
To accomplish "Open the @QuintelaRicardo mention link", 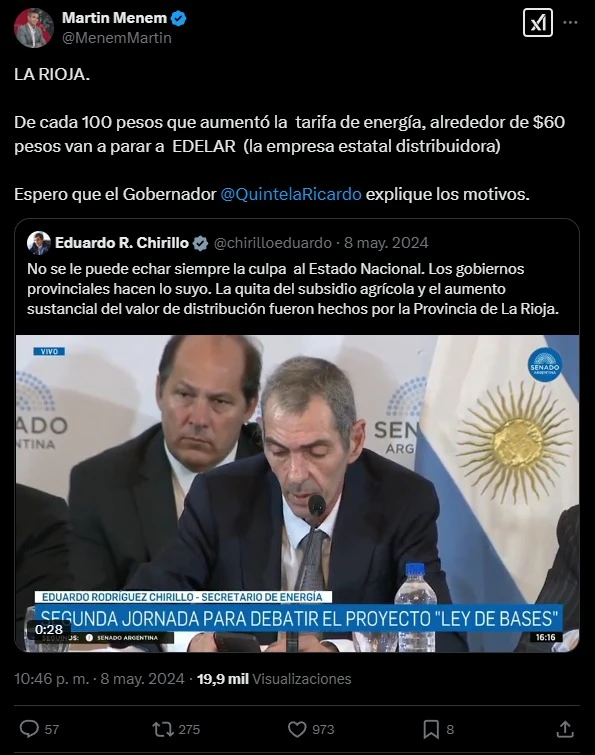I will (x=291, y=194).
